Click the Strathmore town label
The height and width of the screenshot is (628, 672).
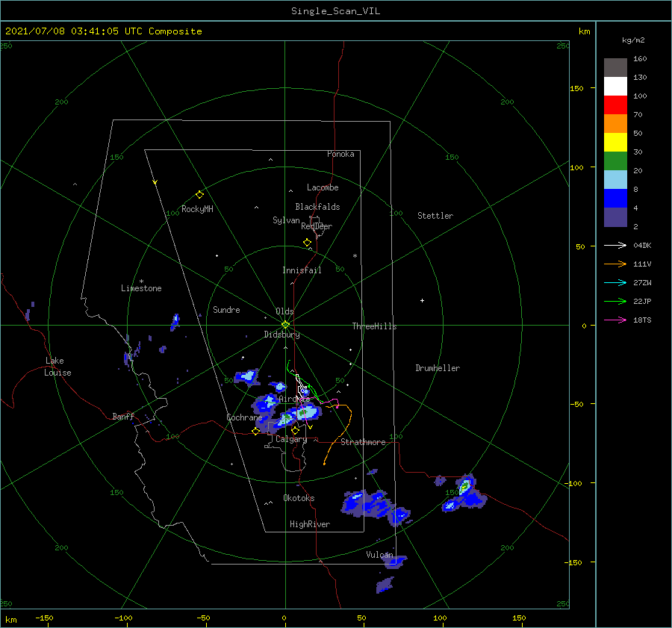pyautogui.click(x=363, y=442)
